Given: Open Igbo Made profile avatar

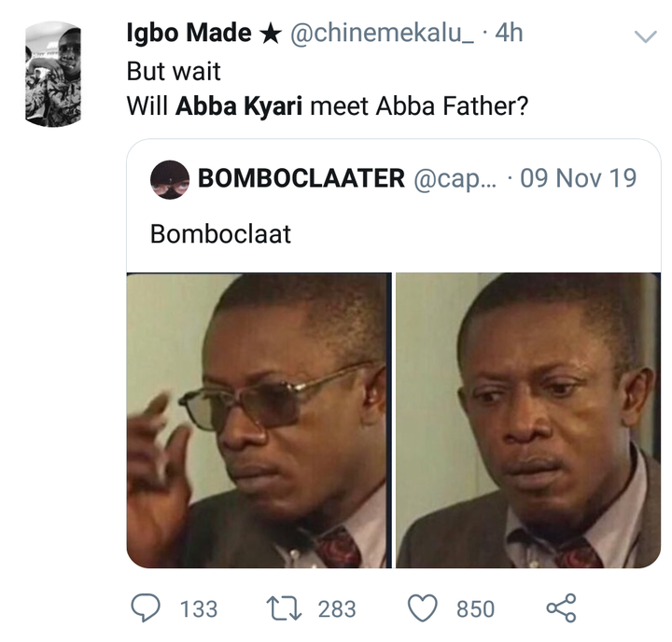Looking at the screenshot, I should pos(53,74).
